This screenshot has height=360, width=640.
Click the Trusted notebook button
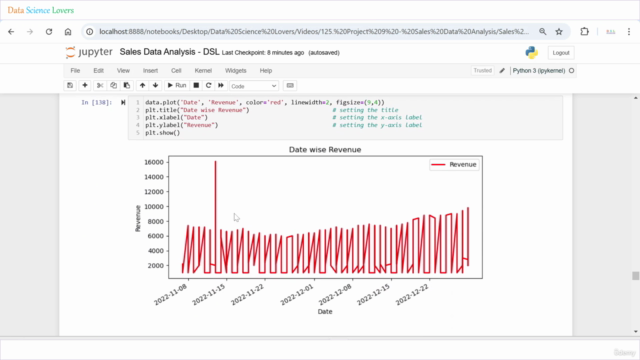482,71
